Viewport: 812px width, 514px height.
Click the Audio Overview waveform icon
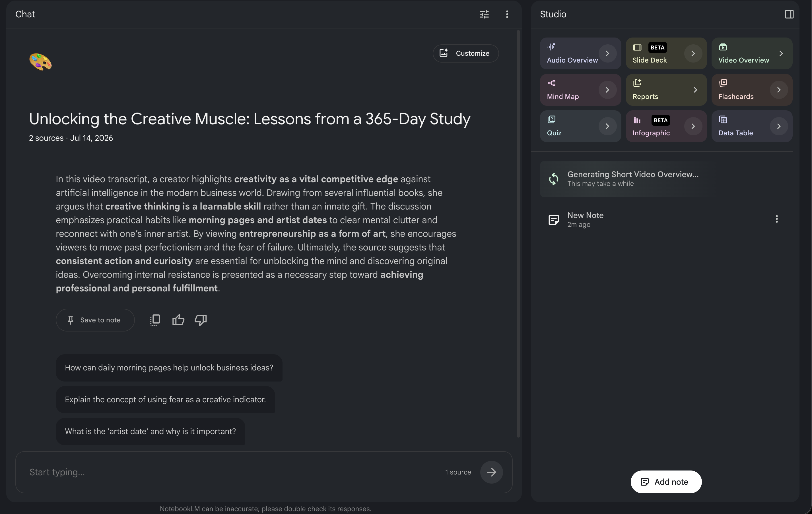(551, 47)
